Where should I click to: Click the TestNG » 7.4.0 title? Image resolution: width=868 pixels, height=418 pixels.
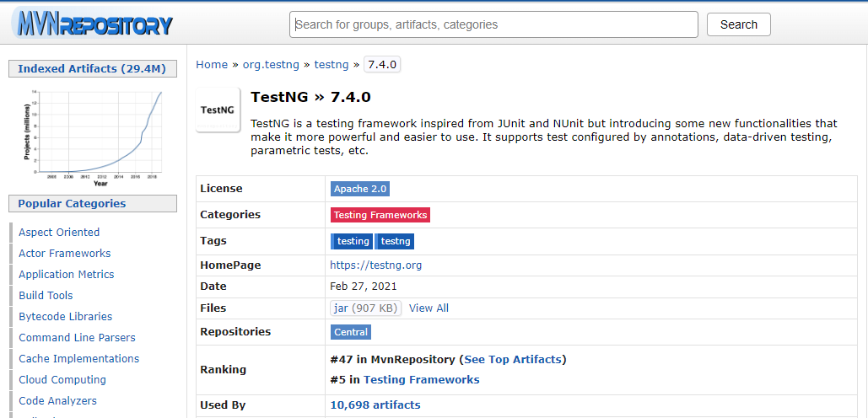[310, 97]
